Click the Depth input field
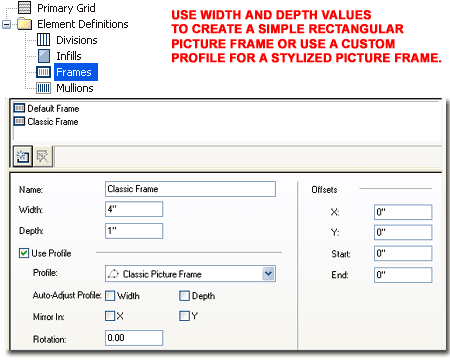The width and height of the screenshot is (450, 360). pyautogui.click(x=134, y=231)
